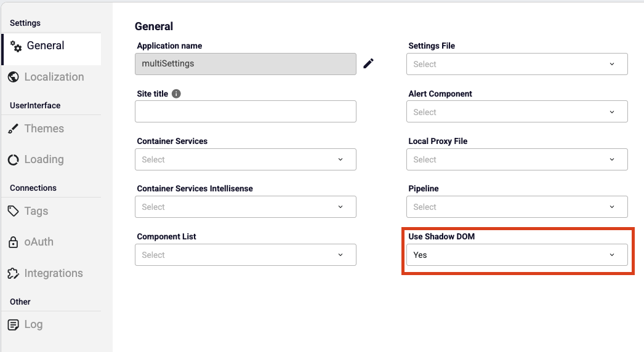
Task: Click the globe icon for Localization
Action: coord(13,77)
